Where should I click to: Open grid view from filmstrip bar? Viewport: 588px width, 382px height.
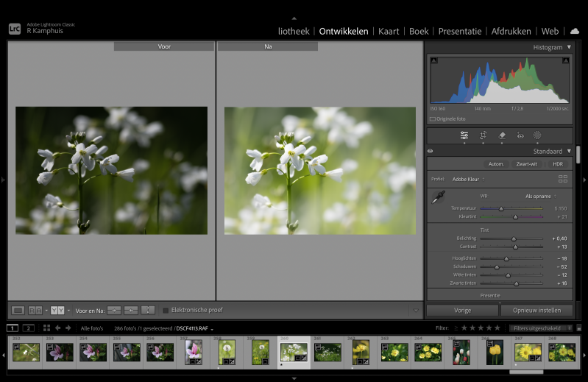click(46, 328)
